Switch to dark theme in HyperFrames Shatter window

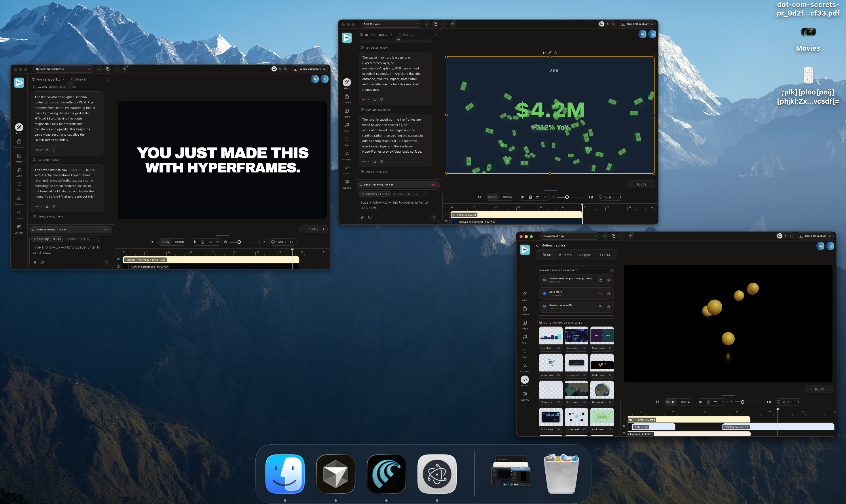pyautogui.click(x=286, y=69)
